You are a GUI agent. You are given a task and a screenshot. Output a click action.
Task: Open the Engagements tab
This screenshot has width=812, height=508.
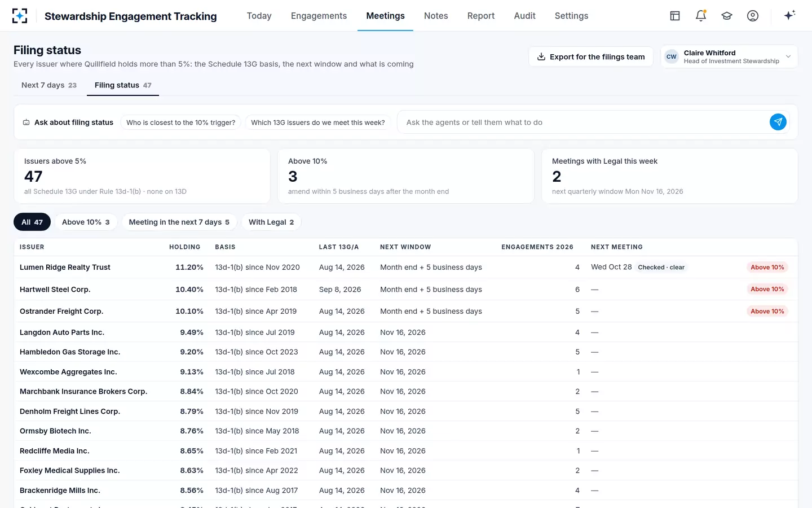coord(319,16)
